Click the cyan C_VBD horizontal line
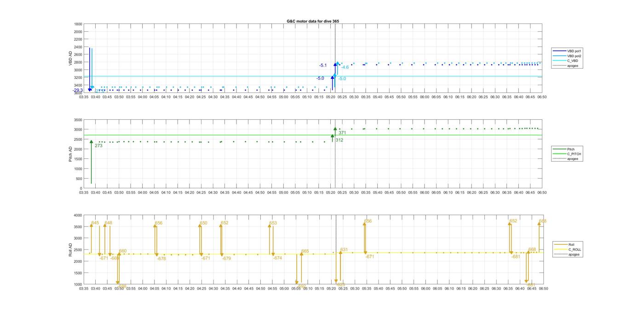The width and height of the screenshot is (644, 319). tap(313, 76)
